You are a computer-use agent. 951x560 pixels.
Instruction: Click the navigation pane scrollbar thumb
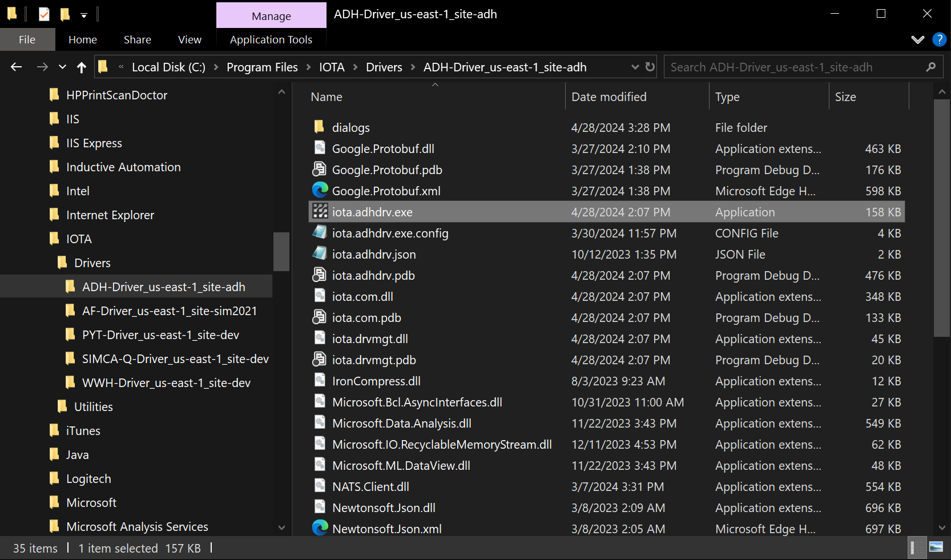(281, 251)
